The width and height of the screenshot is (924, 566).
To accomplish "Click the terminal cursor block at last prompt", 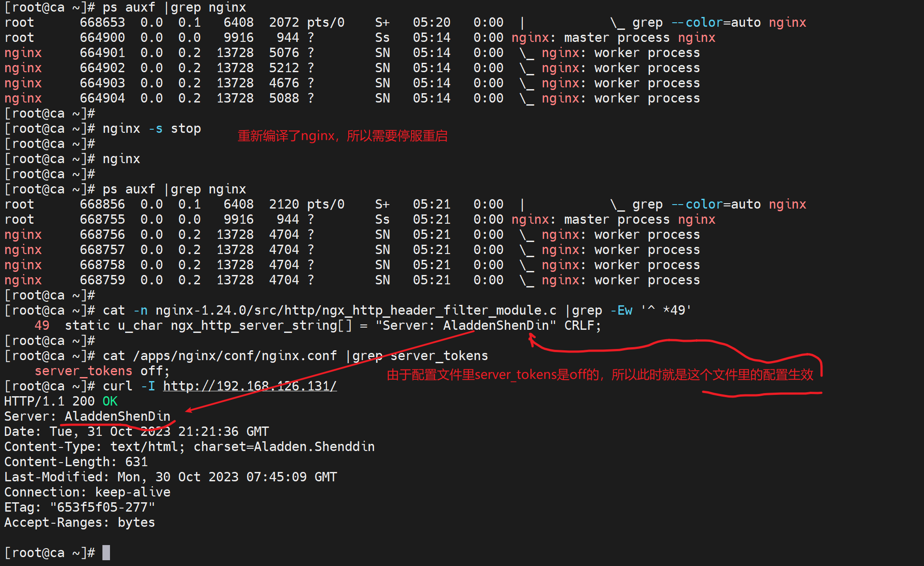I will pyautogui.click(x=106, y=553).
